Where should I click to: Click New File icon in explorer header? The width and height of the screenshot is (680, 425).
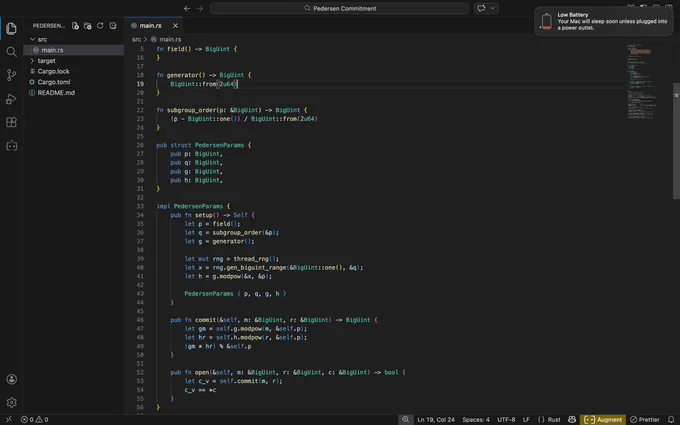click(x=75, y=26)
